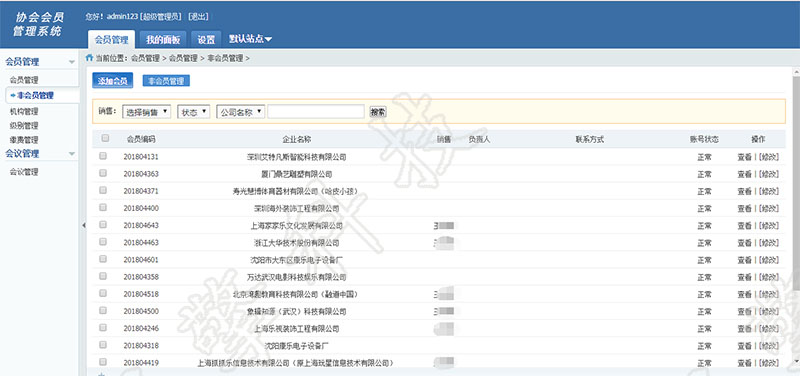The height and width of the screenshot is (376, 800).
Task: Click the 搜索 button
Action: (378, 112)
